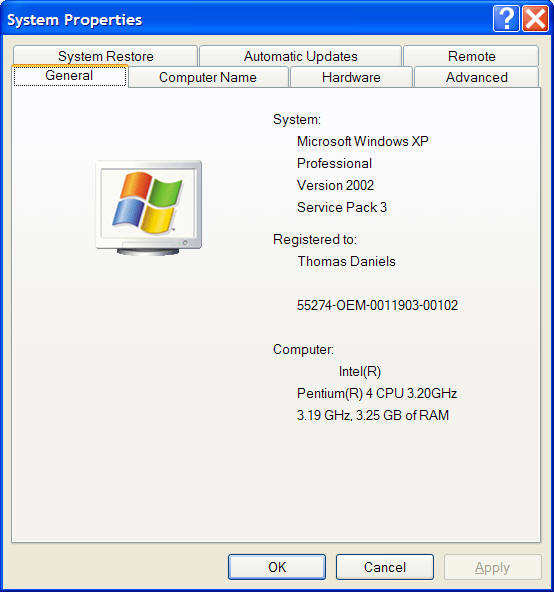This screenshot has height=592, width=554.
Task: Open the System Restore tab
Action: pos(105,56)
